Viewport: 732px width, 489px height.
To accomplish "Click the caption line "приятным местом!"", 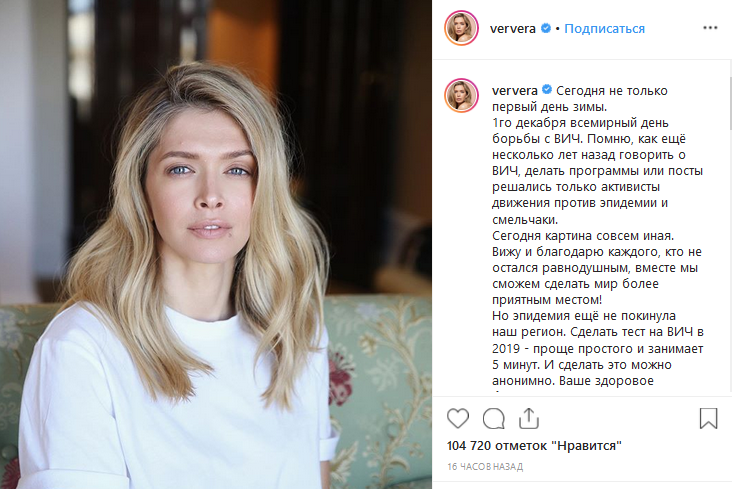I will (547, 300).
